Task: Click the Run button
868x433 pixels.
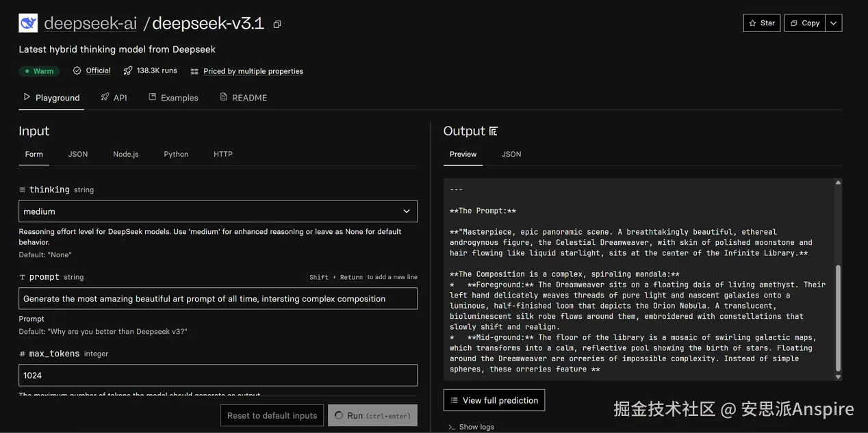Action: [x=373, y=415]
